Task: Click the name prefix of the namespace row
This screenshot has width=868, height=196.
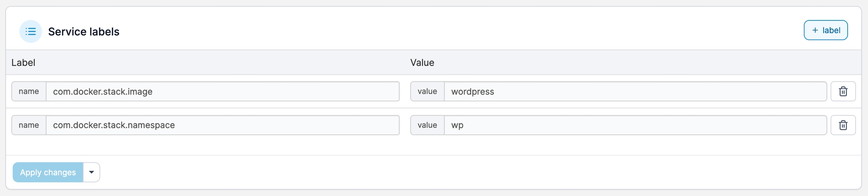Action: point(29,125)
